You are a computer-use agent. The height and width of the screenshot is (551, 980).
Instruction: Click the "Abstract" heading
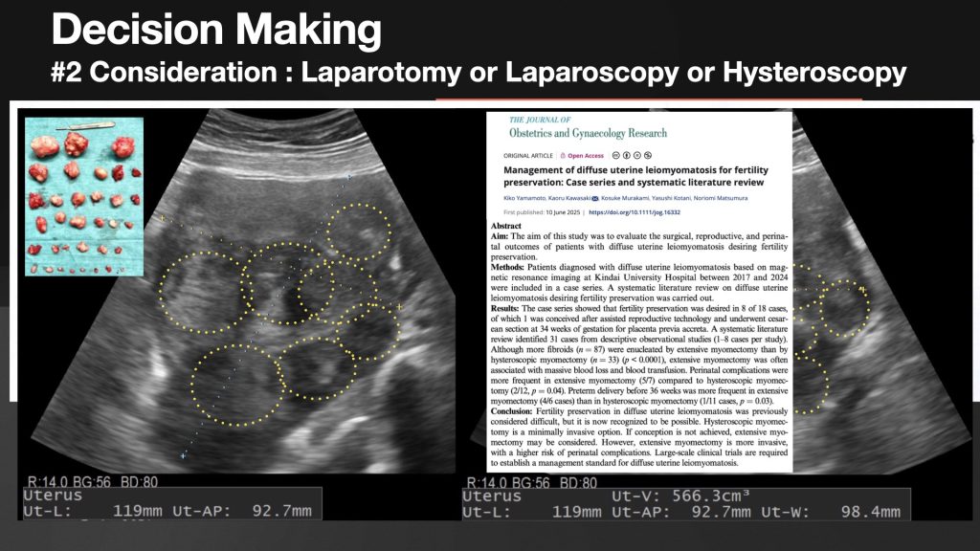506,226
